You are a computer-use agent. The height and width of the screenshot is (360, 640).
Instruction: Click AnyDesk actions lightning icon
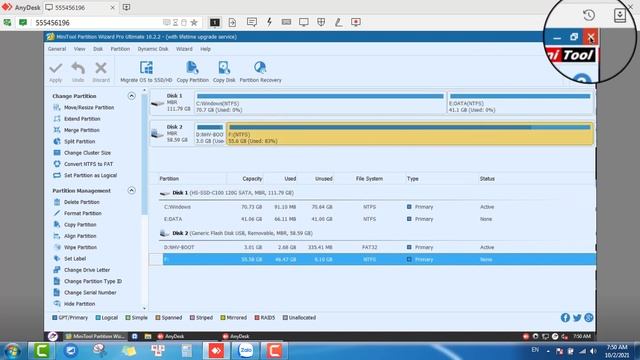pyautogui.click(x=269, y=22)
